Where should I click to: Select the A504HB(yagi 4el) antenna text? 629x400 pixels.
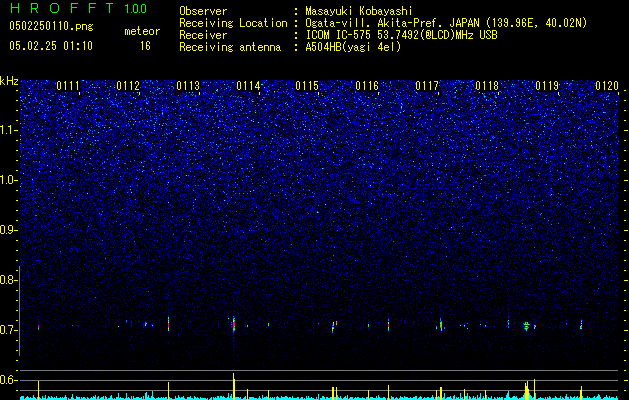tap(353, 47)
